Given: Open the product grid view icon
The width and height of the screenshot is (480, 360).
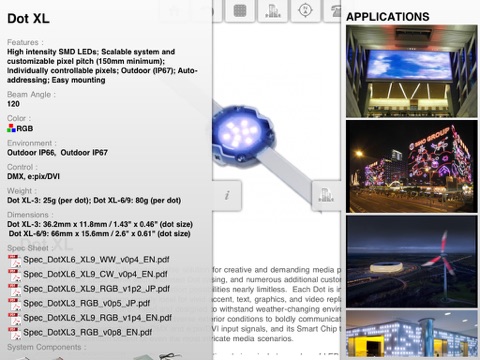Looking at the screenshot, I should pos(240,11).
